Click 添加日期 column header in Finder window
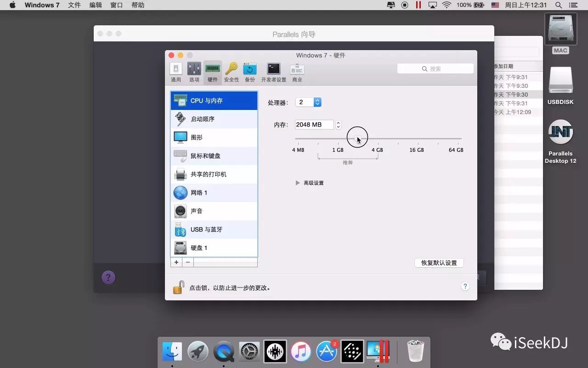 pos(518,66)
